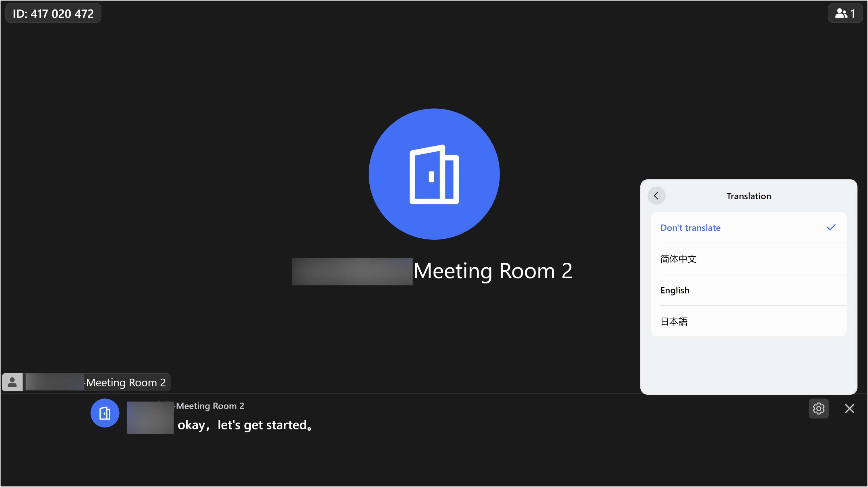Click the blue room icon in the caption bar
The width and height of the screenshot is (868, 487).
tap(104, 413)
